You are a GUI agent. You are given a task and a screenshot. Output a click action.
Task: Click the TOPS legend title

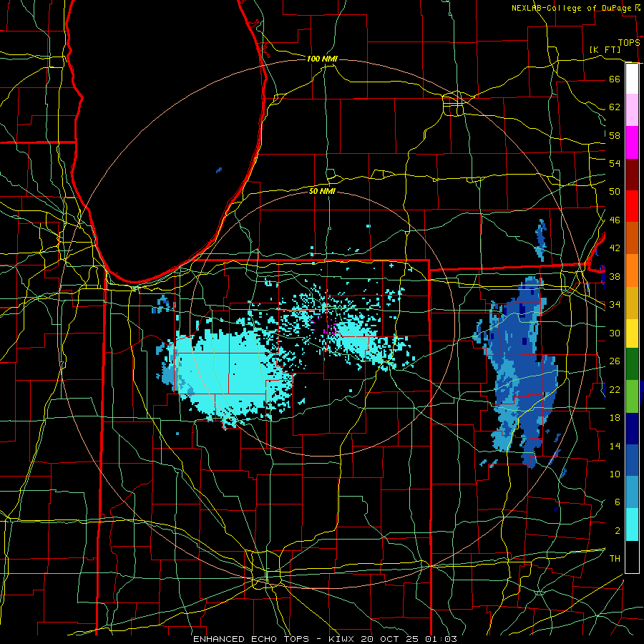[629, 43]
